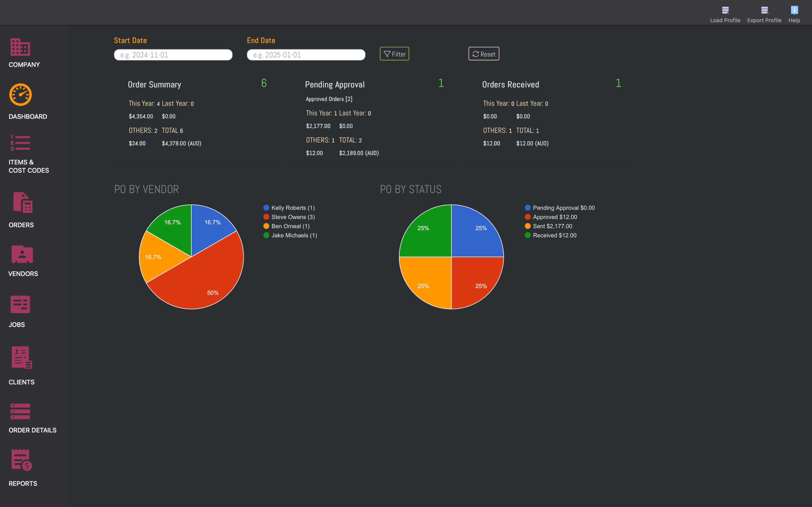812x507 pixels.
Task: Go to Orders via sidebar icon
Action: 23,202
